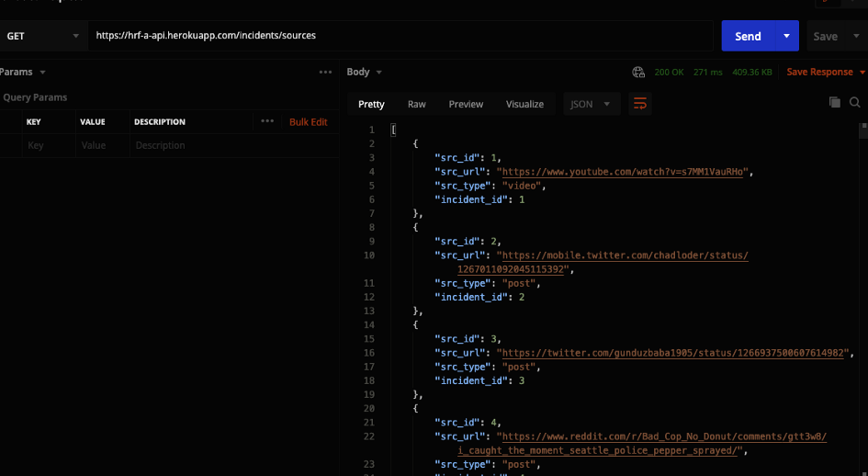Send the request
Viewport: 868px width, 476px height.
(748, 36)
